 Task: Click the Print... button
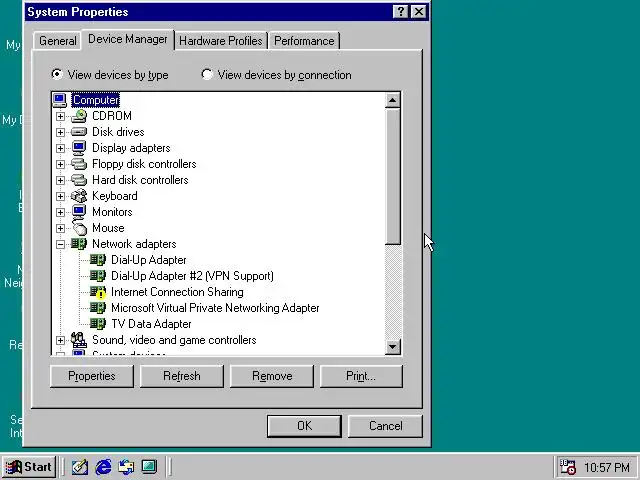click(x=361, y=376)
